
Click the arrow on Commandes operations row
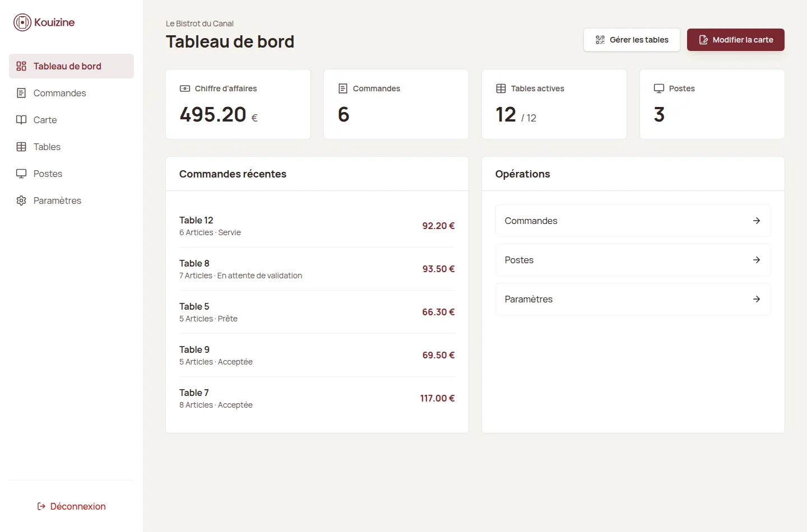tap(757, 221)
